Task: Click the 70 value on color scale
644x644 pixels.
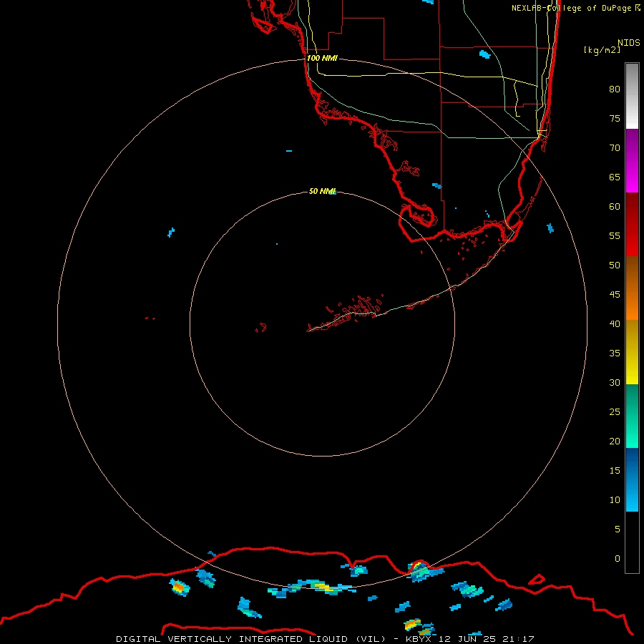Action: 615,148
